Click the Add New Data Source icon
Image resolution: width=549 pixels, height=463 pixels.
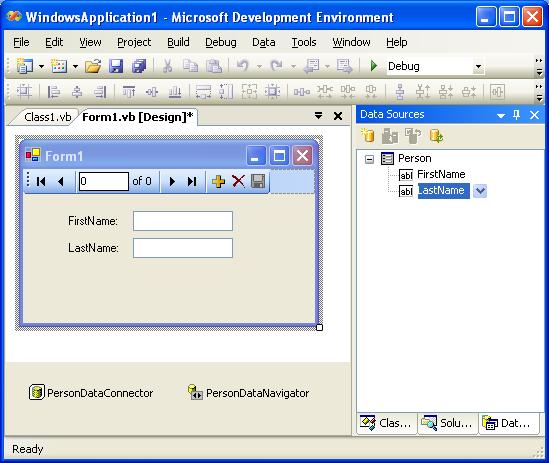pyautogui.click(x=368, y=136)
